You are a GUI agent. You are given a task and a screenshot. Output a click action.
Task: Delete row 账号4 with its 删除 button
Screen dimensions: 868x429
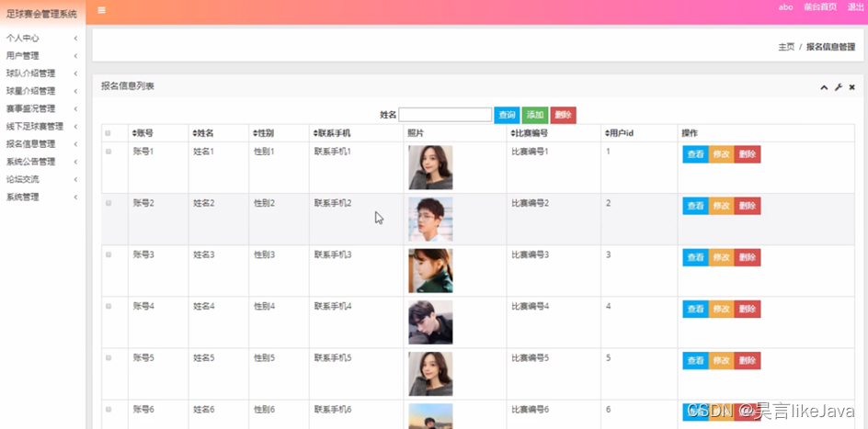(748, 309)
